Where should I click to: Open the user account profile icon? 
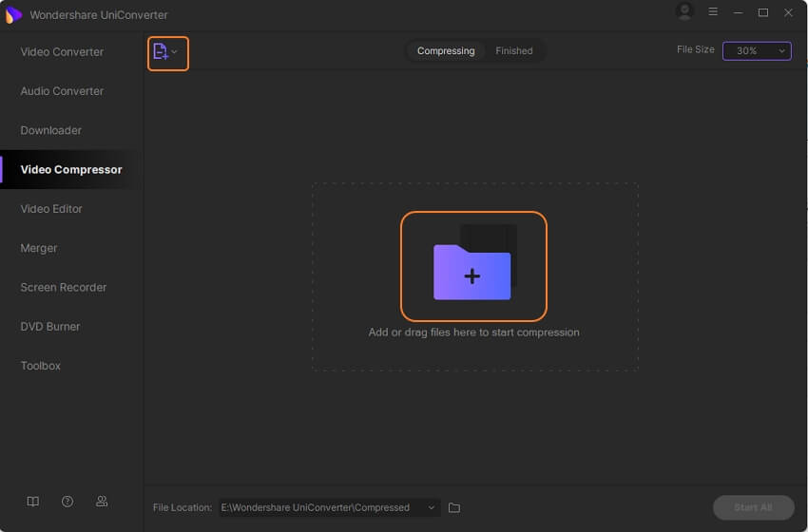[683, 12]
